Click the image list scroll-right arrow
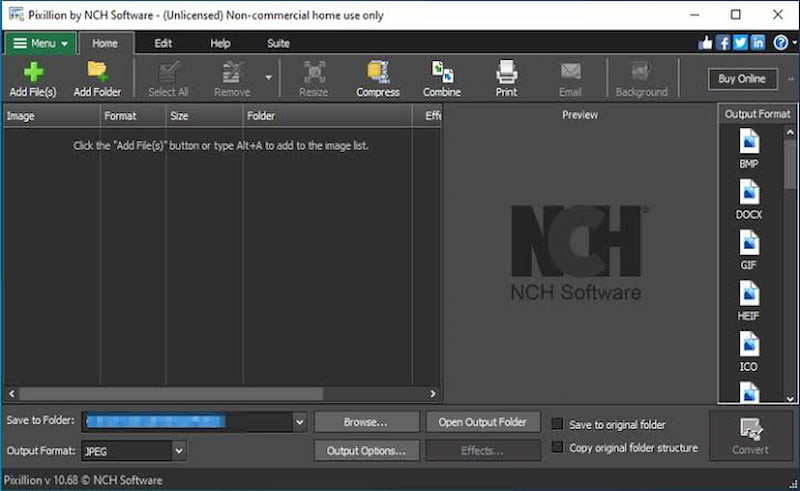 point(433,394)
